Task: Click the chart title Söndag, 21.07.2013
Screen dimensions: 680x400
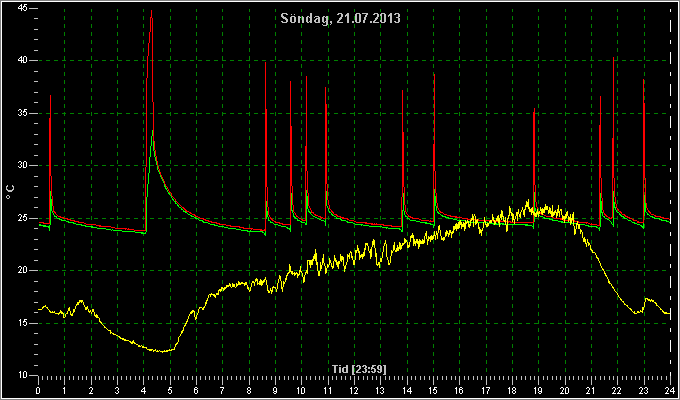Action: coord(340,19)
